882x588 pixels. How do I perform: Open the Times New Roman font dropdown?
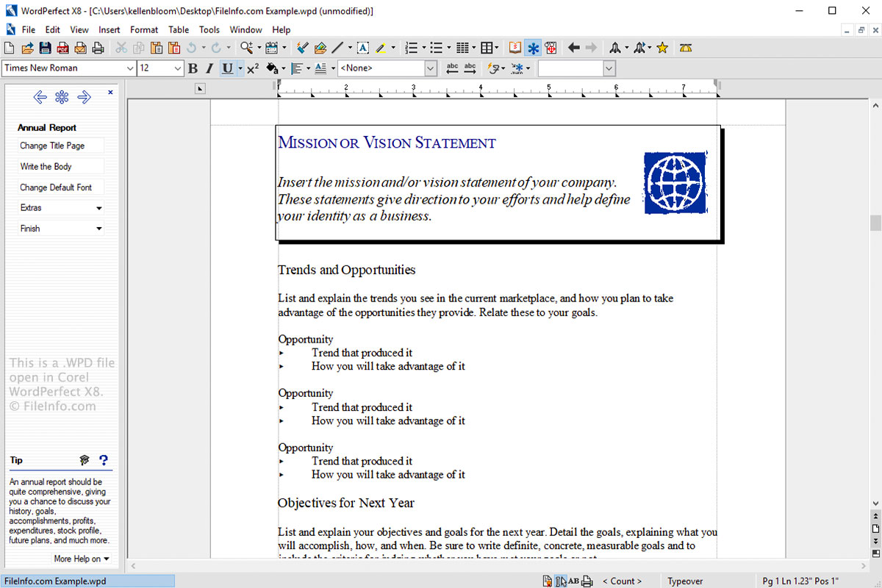click(129, 68)
